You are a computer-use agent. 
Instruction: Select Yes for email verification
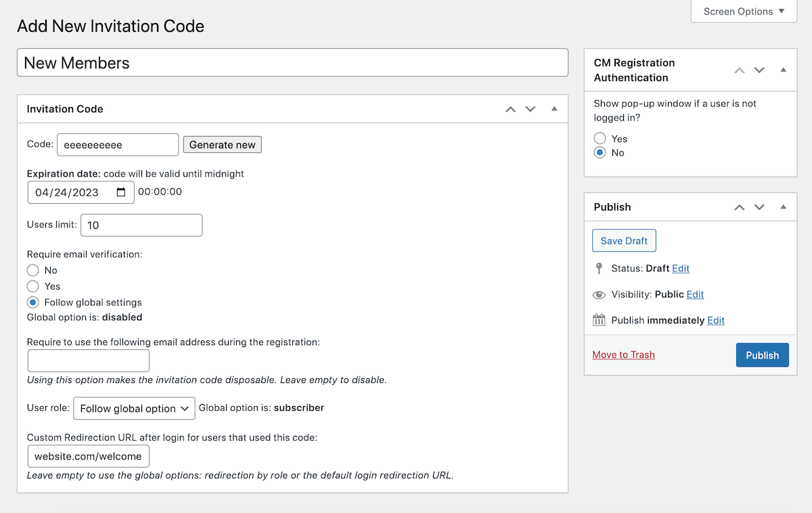(x=32, y=286)
